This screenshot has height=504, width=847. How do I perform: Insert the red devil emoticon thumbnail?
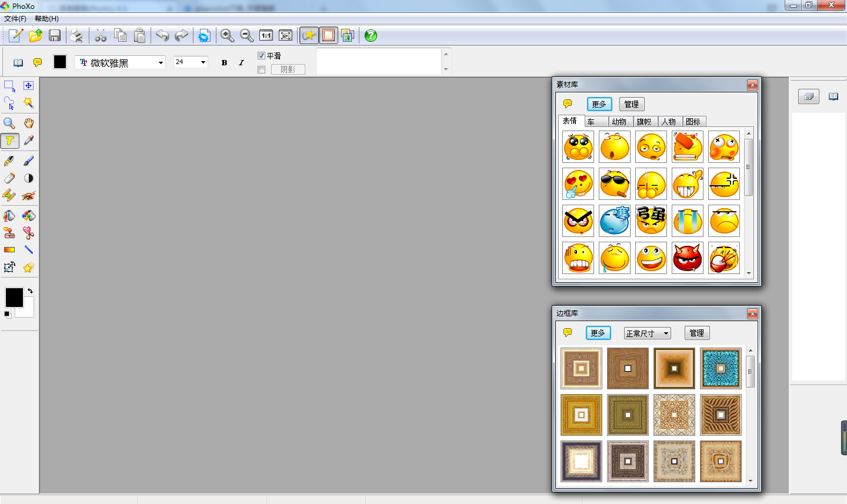click(688, 258)
